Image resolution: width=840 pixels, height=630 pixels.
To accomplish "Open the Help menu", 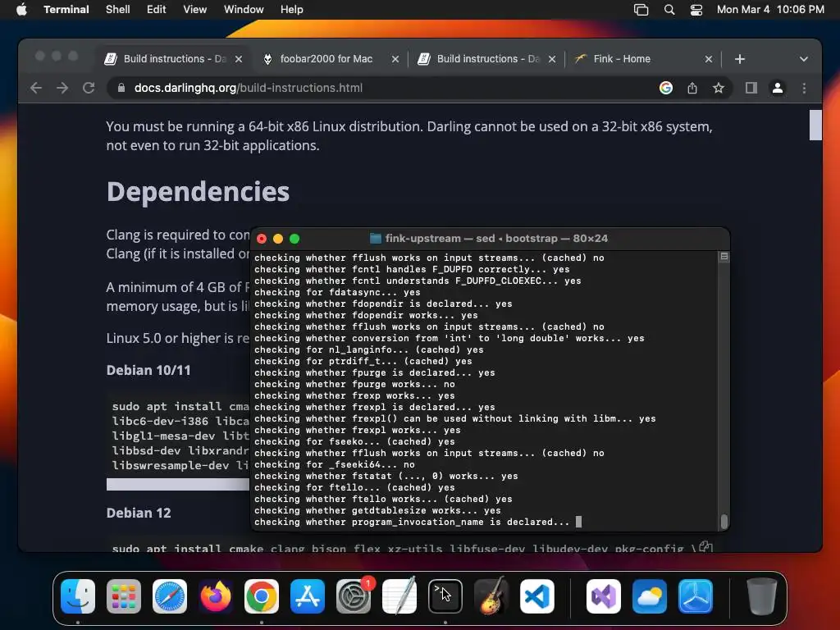I will coord(292,10).
